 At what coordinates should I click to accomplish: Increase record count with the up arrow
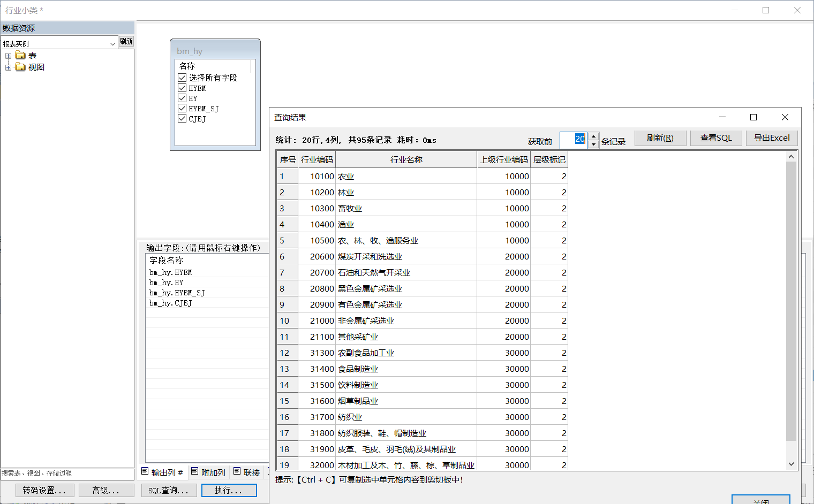tap(593, 136)
